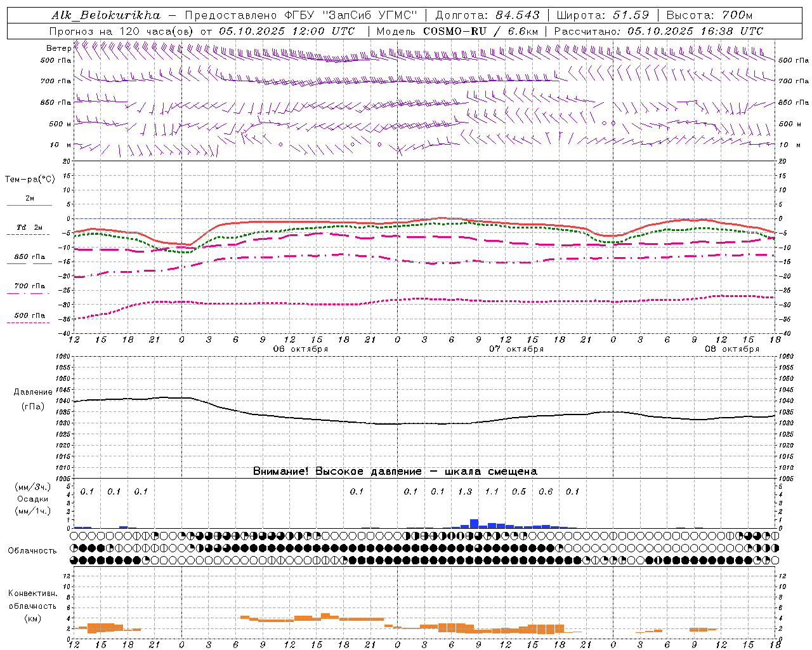Click the Широта: 51.59 header field
The height and width of the screenshot is (650, 812).
click(603, 15)
